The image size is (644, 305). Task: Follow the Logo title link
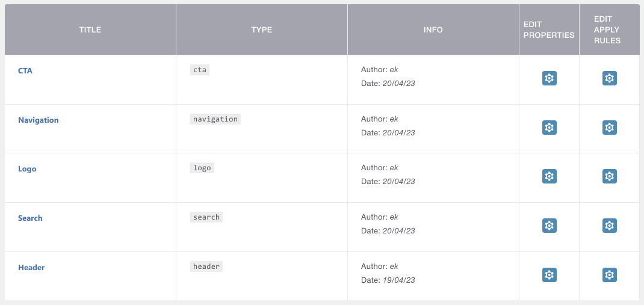[27, 168]
